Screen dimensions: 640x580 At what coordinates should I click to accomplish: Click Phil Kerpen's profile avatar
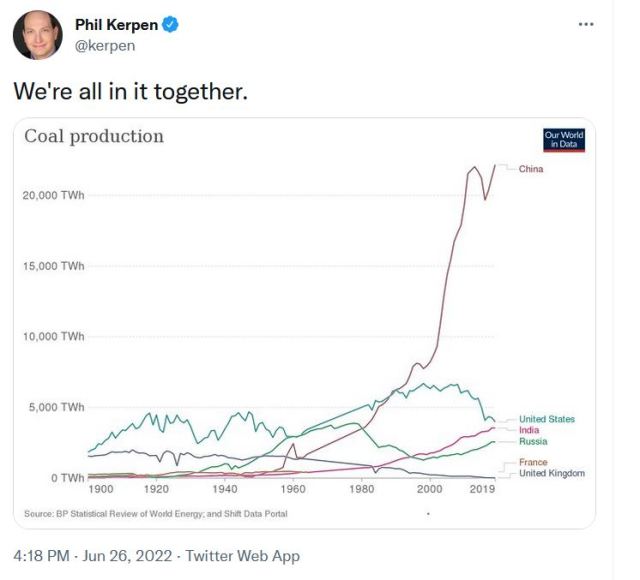tap(37, 36)
